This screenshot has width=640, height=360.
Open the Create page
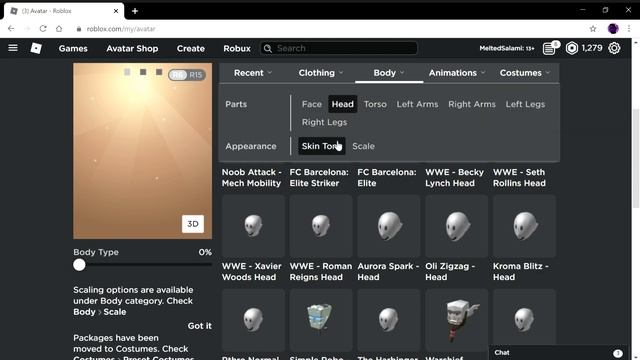[x=191, y=48]
